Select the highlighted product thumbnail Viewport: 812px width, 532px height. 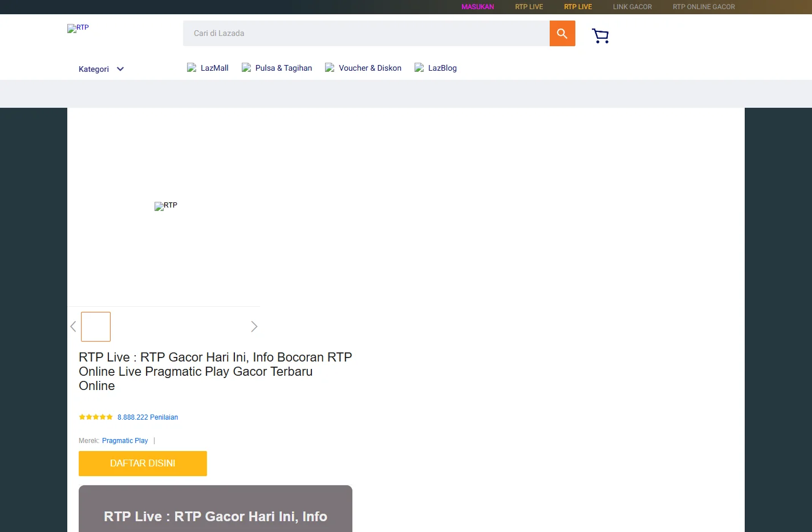point(96,327)
